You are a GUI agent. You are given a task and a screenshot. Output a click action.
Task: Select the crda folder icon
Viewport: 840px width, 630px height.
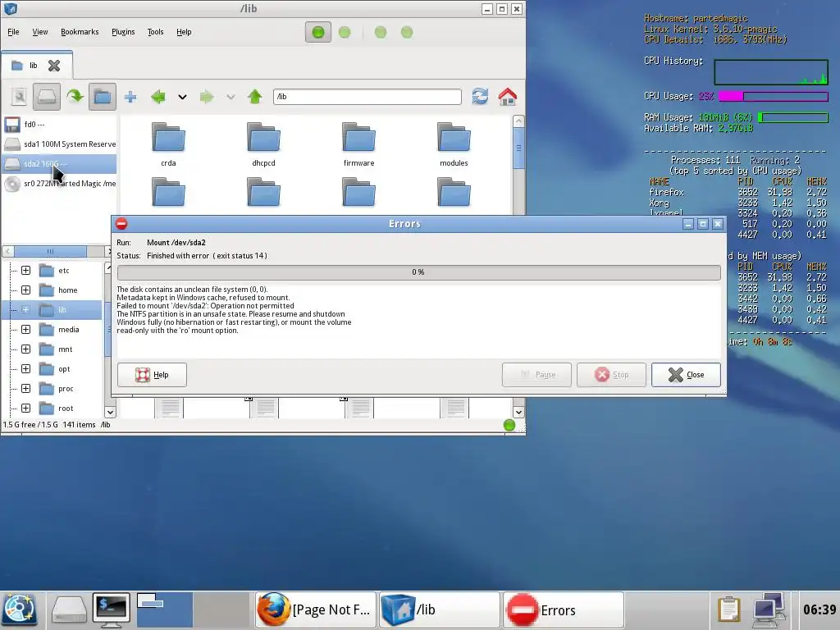(168, 138)
